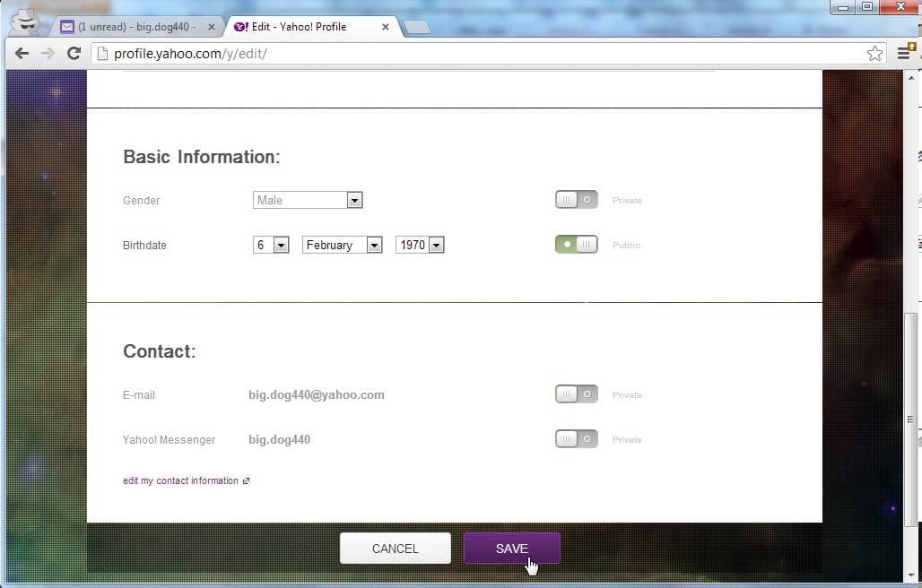Click scrollbar down arrow
This screenshot has height=588, width=922.
click(911, 575)
